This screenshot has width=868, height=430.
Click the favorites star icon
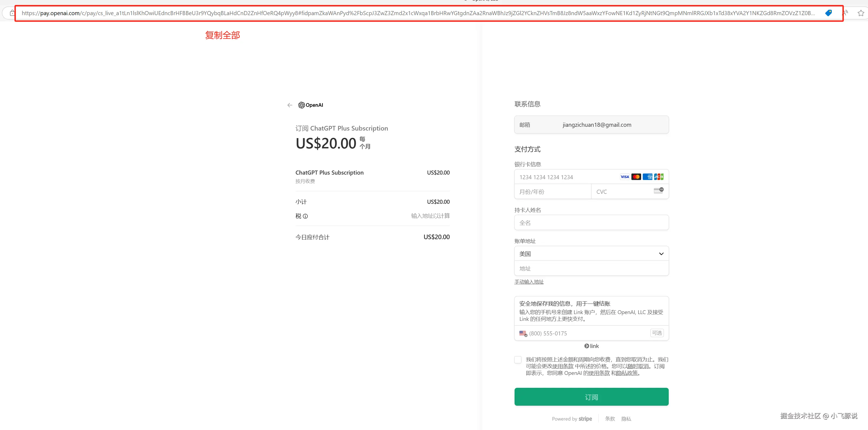861,13
